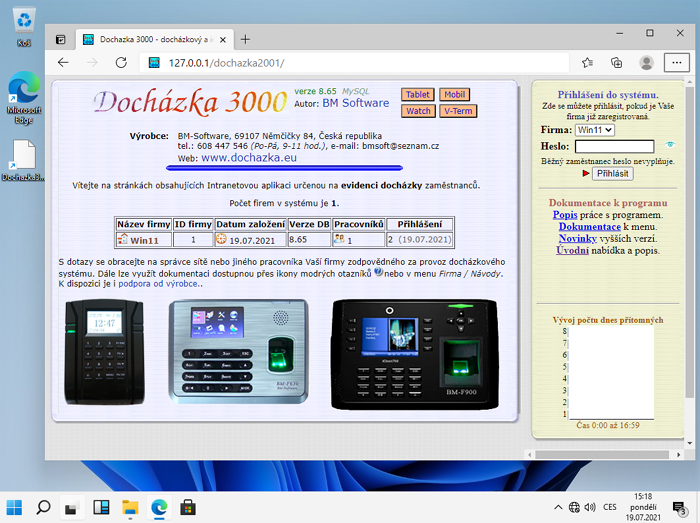This screenshot has width=700, height=523.
Task: Add a new browser tab
Action: [245, 40]
